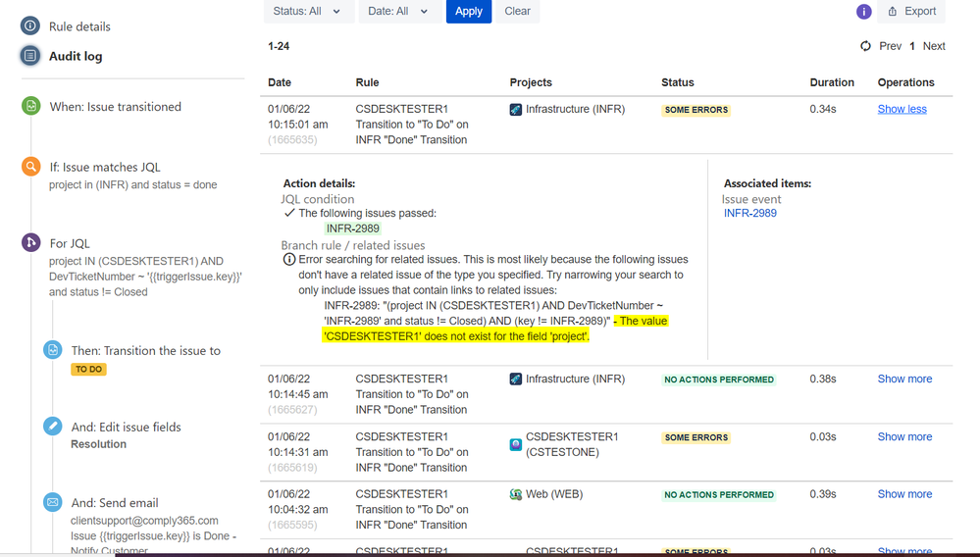Click the 1-24 results count
Image resolution: width=980 pixels, height=557 pixels.
(x=279, y=46)
